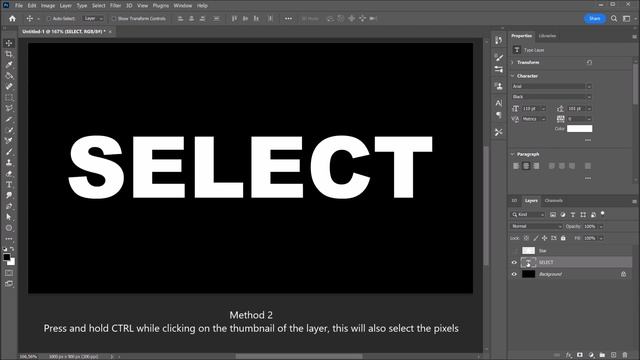Open the layer Opacity dropdown arrow

click(601, 226)
